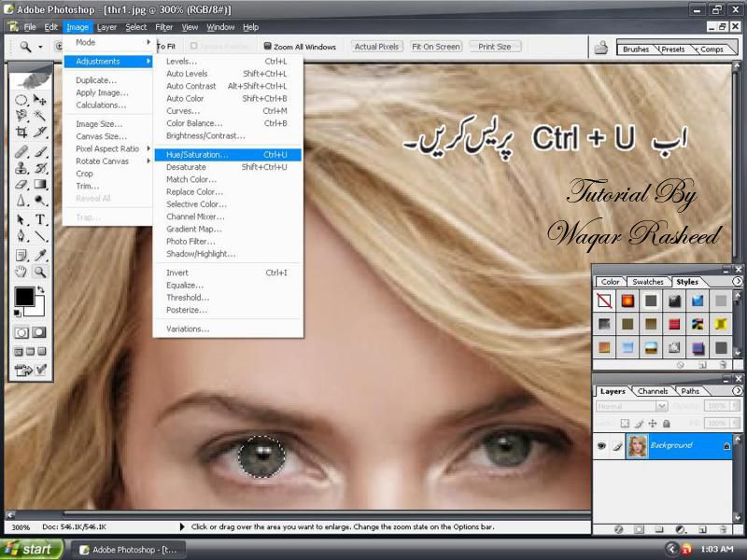Delete layer using Layers panel trash icon
The image size is (747, 560).
pyautogui.click(x=722, y=529)
